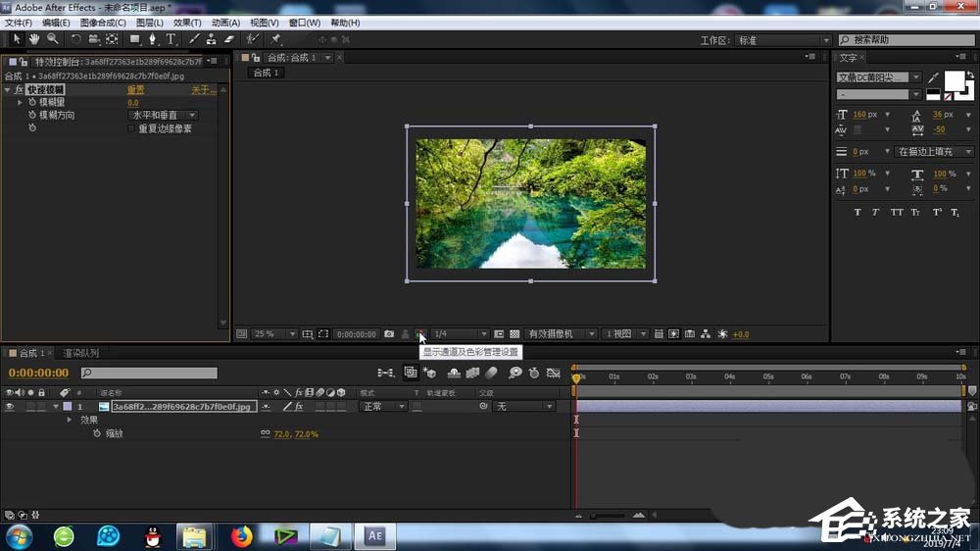This screenshot has height=551, width=980.
Task: Select the Clone Stamp tool
Action: (x=211, y=39)
